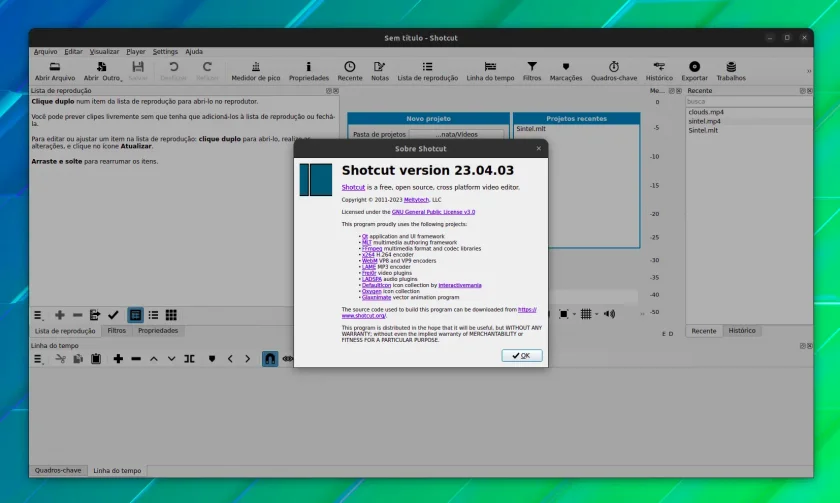Open the Settings menu
Image resolution: width=840 pixels, height=503 pixels.
click(x=165, y=51)
